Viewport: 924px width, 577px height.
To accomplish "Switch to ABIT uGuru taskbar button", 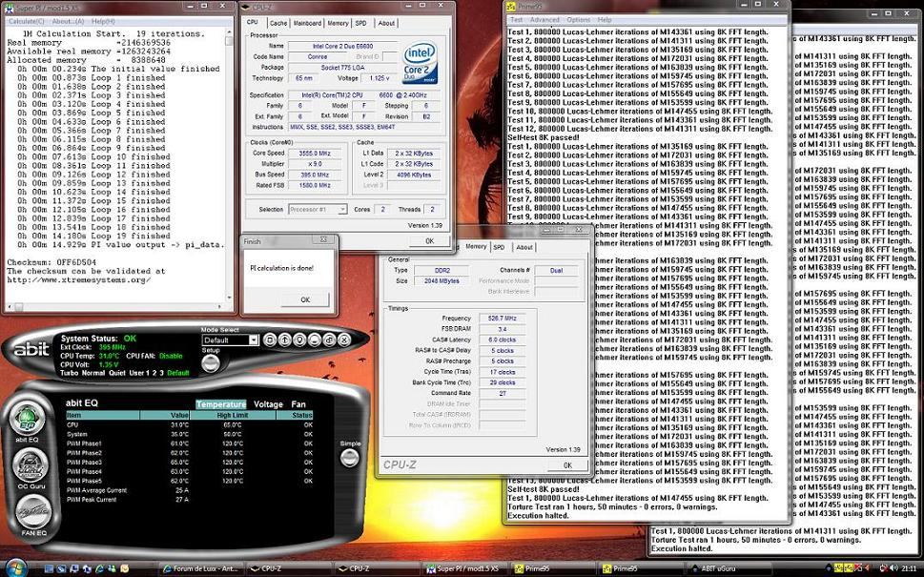I will pyautogui.click(x=728, y=568).
